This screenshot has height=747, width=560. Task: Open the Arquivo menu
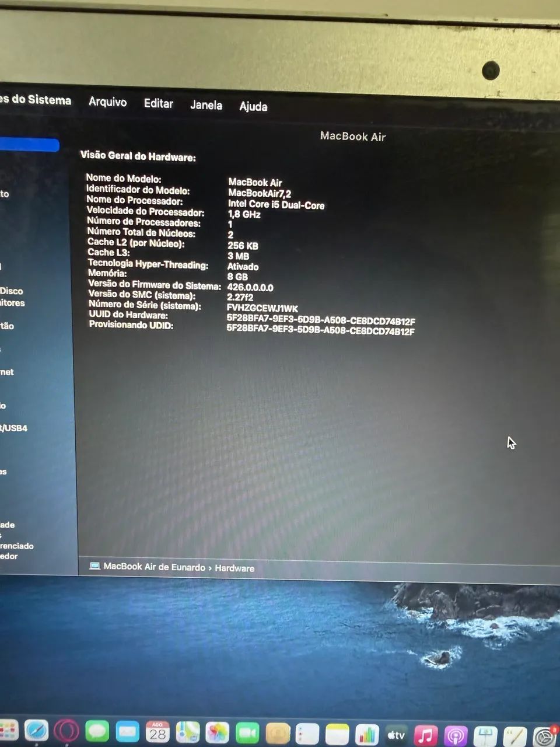coord(107,102)
